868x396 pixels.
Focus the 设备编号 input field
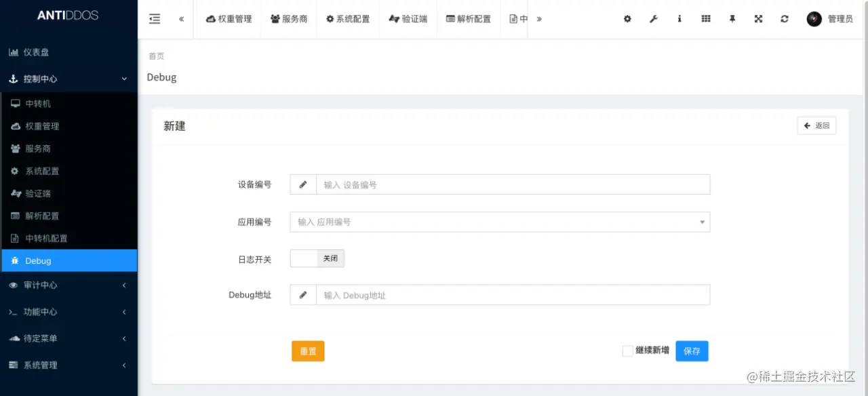click(513, 184)
